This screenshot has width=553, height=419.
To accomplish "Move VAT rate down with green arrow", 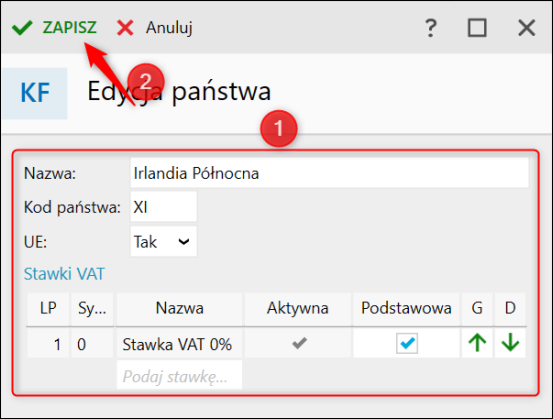I will pyautogui.click(x=510, y=343).
